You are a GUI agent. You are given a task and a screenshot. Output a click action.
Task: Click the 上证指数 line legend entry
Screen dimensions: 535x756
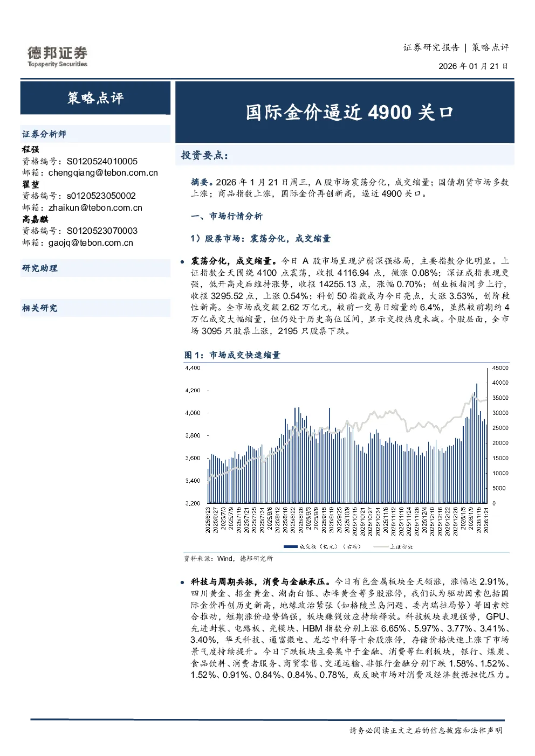[393, 546]
